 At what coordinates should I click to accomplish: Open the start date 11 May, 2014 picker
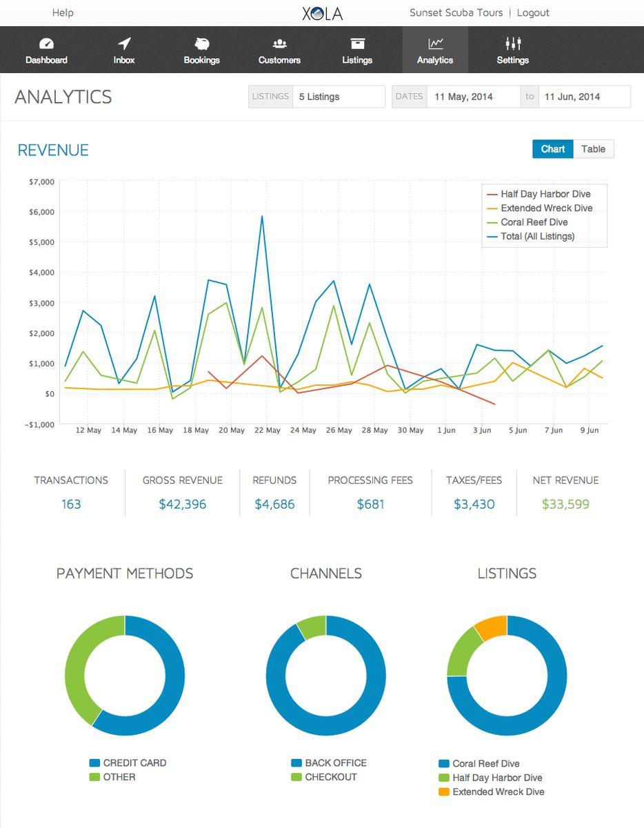[474, 97]
